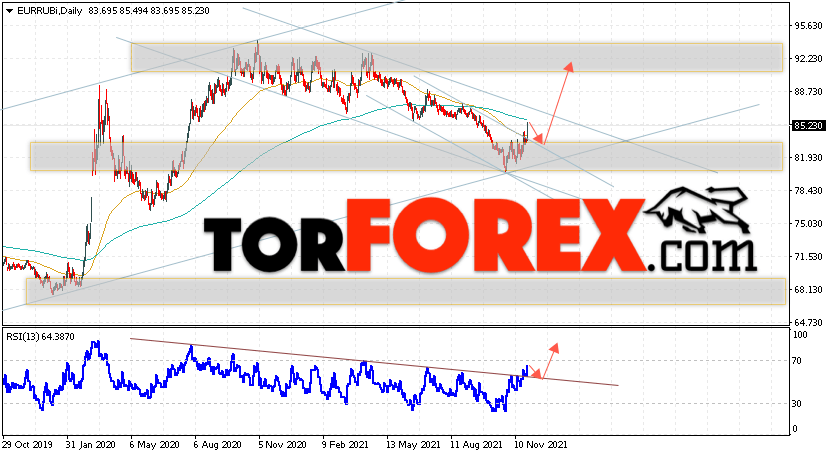
Task: Click the 71.530 price axis label
Action: click(x=808, y=257)
